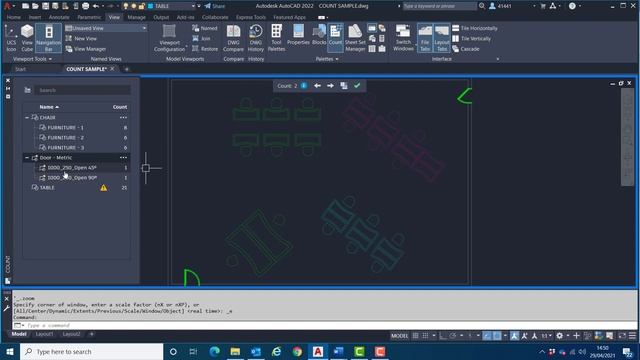Select the Open 45° door row
The height and width of the screenshot is (360, 640).
click(x=77, y=168)
